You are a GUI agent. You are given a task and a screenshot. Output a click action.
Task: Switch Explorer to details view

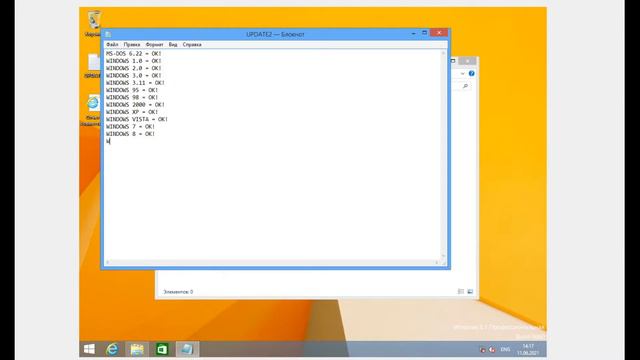pos(461,291)
